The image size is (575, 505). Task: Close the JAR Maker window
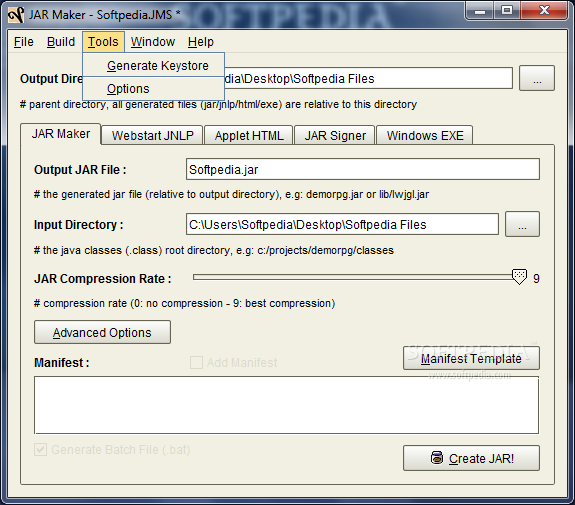point(544,11)
